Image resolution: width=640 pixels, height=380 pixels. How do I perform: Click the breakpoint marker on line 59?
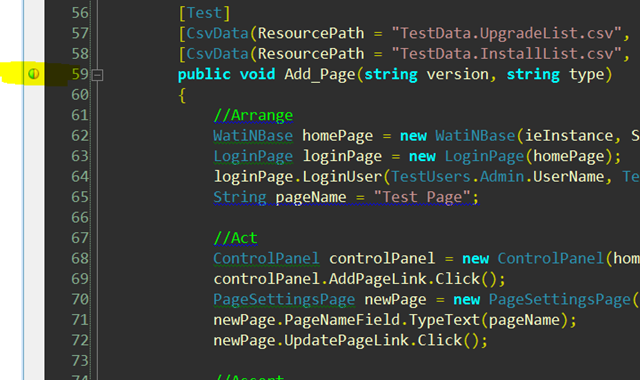pos(33,74)
